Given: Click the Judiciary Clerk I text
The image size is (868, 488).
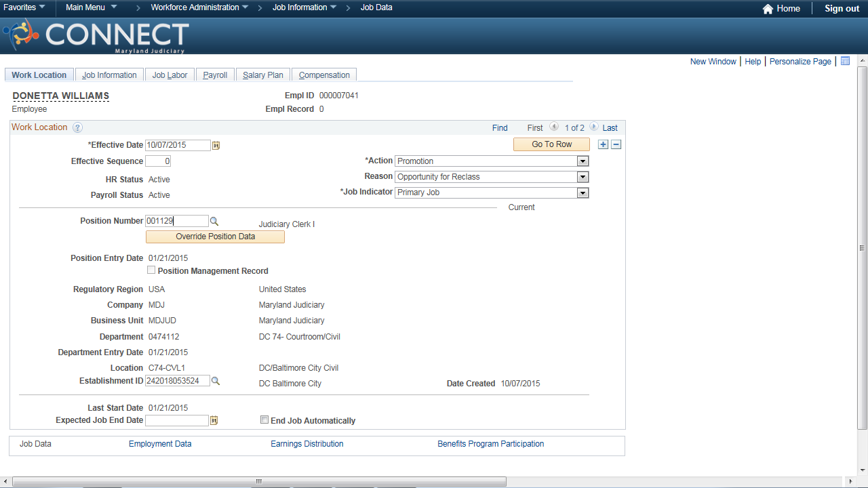Looking at the screenshot, I should click(x=287, y=224).
